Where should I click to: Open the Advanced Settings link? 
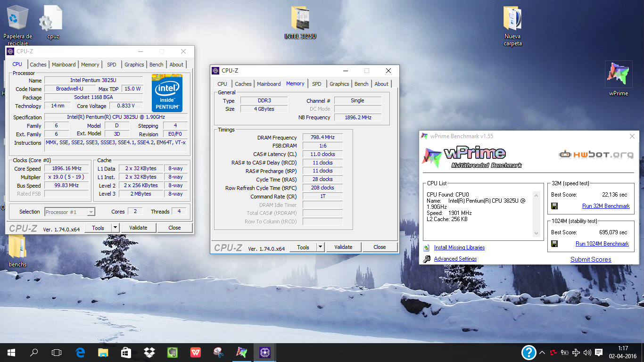coord(455,259)
